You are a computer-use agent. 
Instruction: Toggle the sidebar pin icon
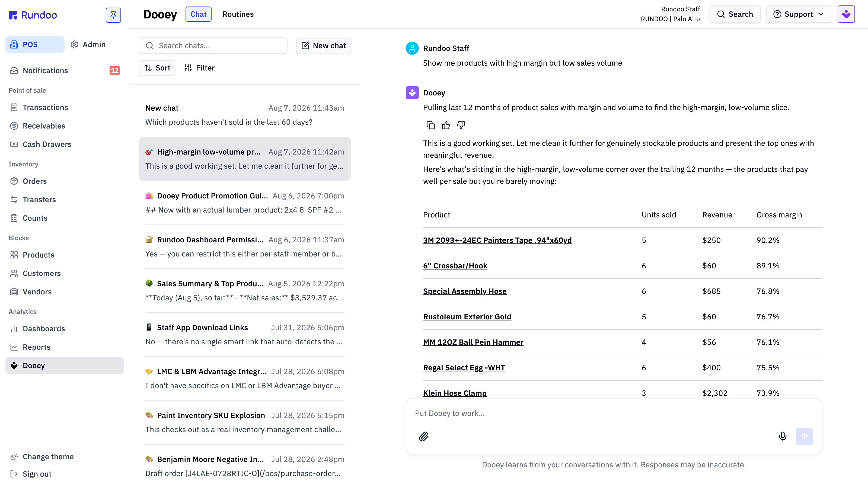pos(113,15)
